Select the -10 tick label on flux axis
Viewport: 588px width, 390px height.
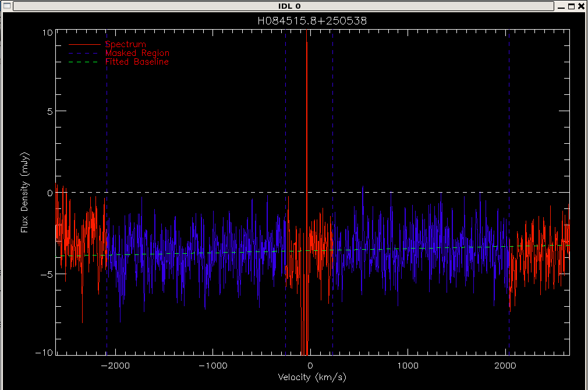click(x=44, y=353)
